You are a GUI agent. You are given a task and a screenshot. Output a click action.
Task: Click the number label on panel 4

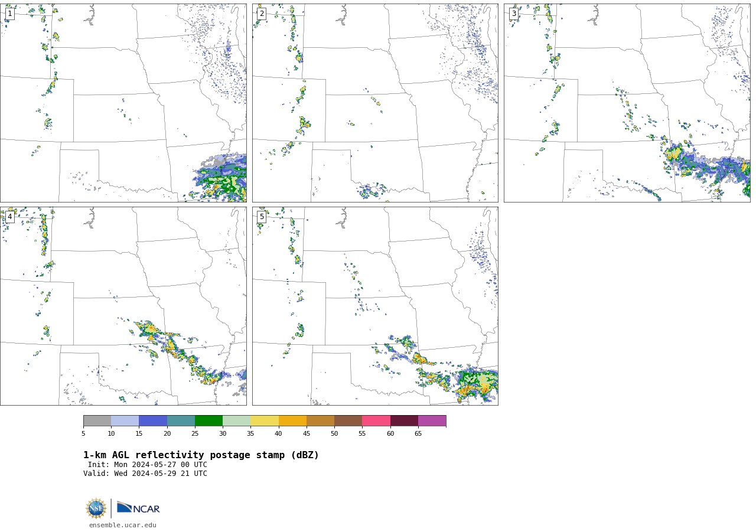pos(9,217)
